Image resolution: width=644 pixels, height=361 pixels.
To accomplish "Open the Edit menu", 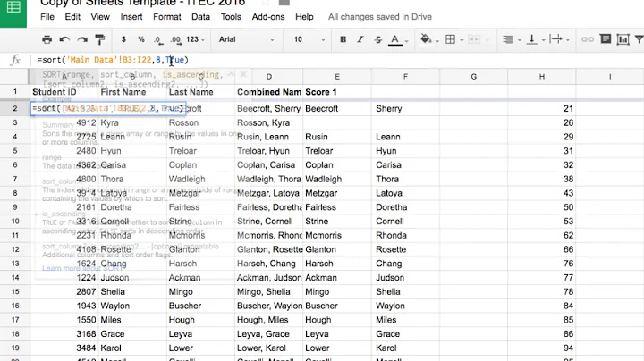I will point(72,17).
